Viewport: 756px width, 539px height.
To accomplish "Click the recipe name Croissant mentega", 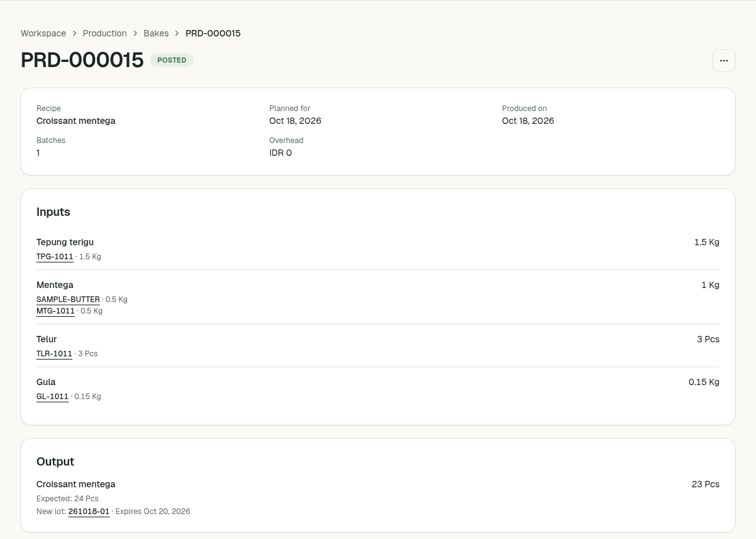I will pos(76,121).
